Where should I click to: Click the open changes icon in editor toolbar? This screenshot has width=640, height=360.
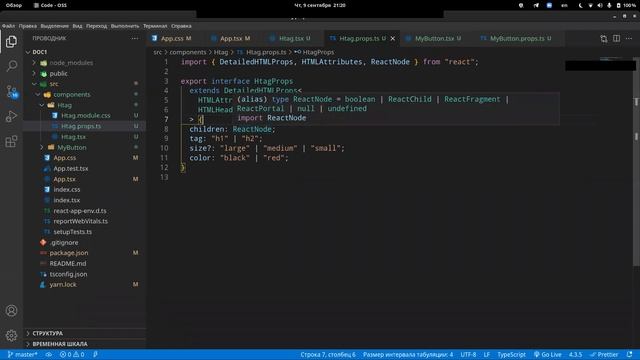click(x=604, y=38)
